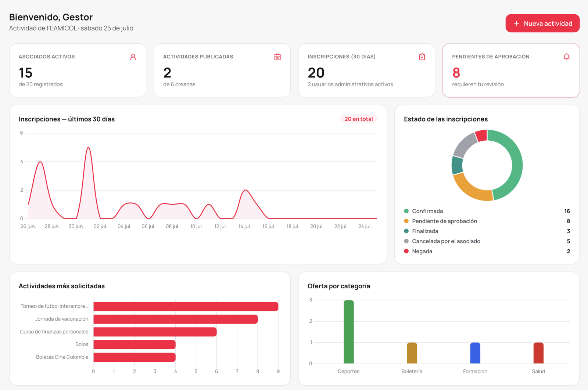Open the Pendientes de Aprobación card
588x390 pixels.
click(511, 71)
